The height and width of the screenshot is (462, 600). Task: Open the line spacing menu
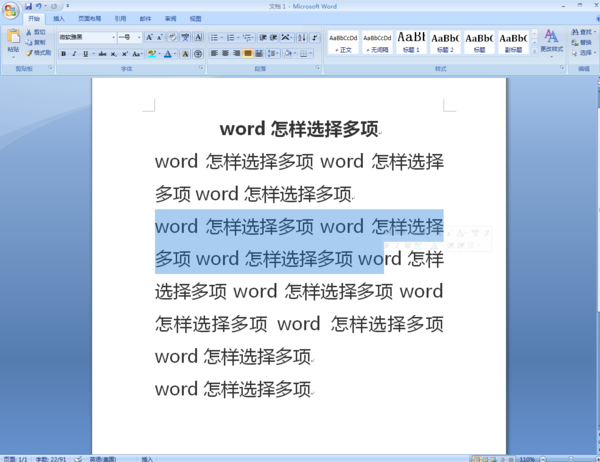click(x=273, y=53)
